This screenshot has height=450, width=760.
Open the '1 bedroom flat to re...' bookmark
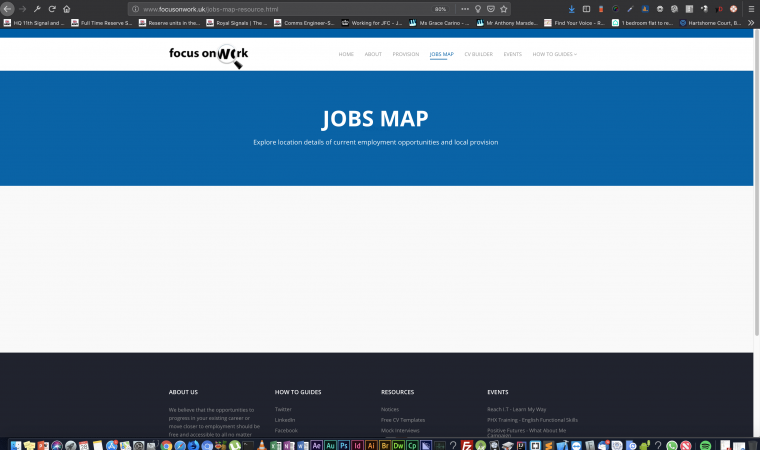click(x=642, y=23)
